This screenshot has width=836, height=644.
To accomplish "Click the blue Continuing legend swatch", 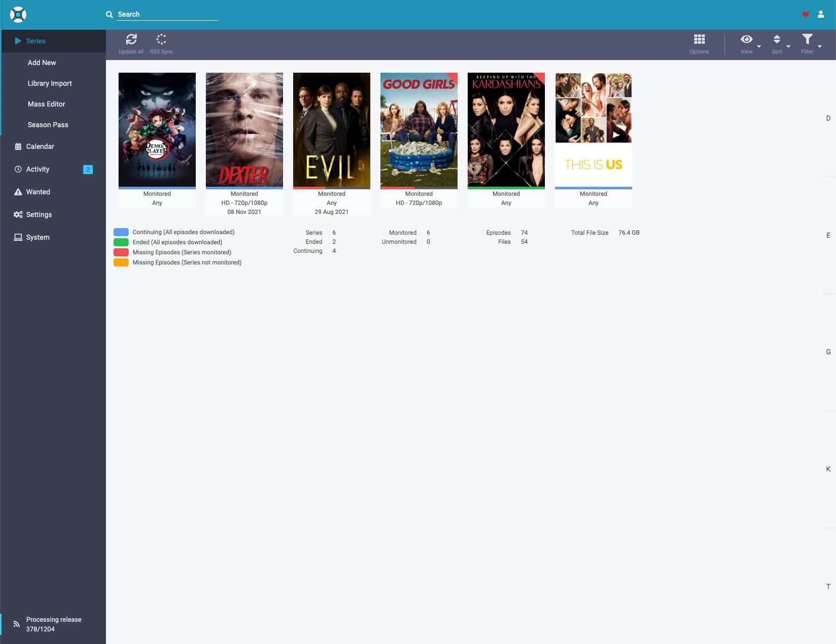I will point(121,232).
